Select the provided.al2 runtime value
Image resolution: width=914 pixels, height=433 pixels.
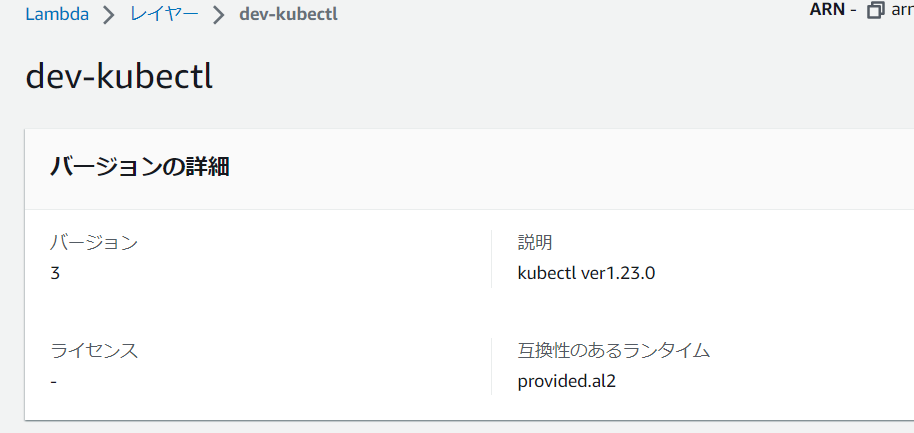(566, 381)
